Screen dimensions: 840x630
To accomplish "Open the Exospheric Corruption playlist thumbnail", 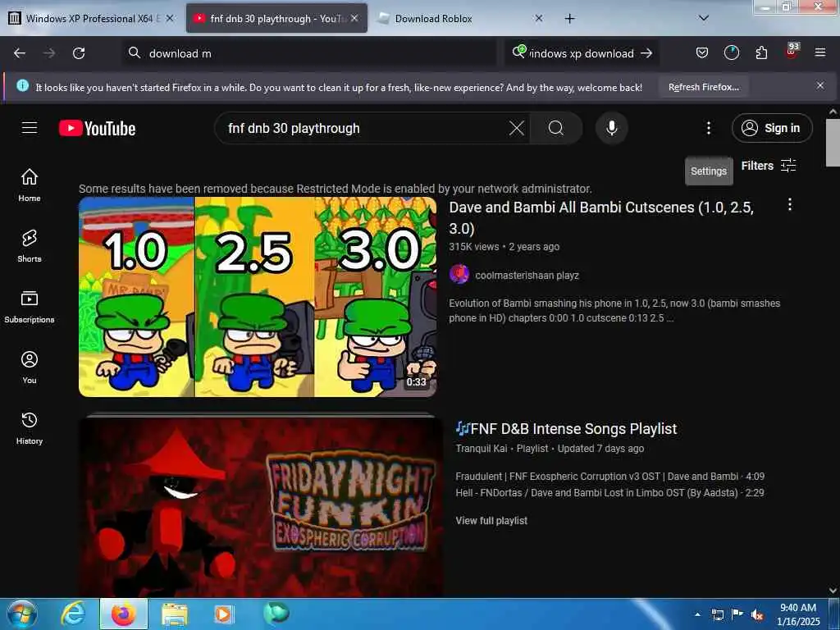I will coord(261,506).
